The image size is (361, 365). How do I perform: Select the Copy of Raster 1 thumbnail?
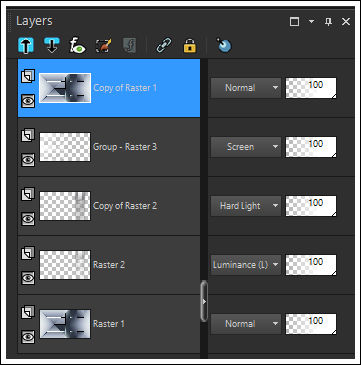[65, 88]
